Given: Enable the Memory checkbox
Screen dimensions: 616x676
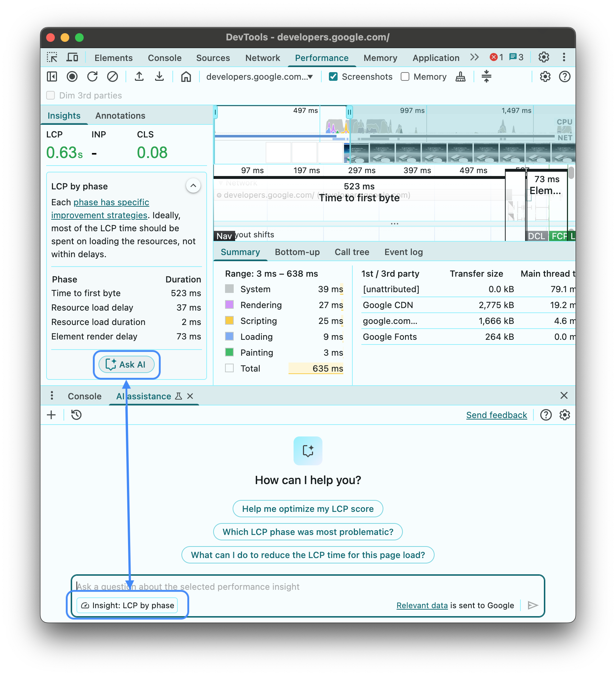Looking at the screenshot, I should 405,76.
